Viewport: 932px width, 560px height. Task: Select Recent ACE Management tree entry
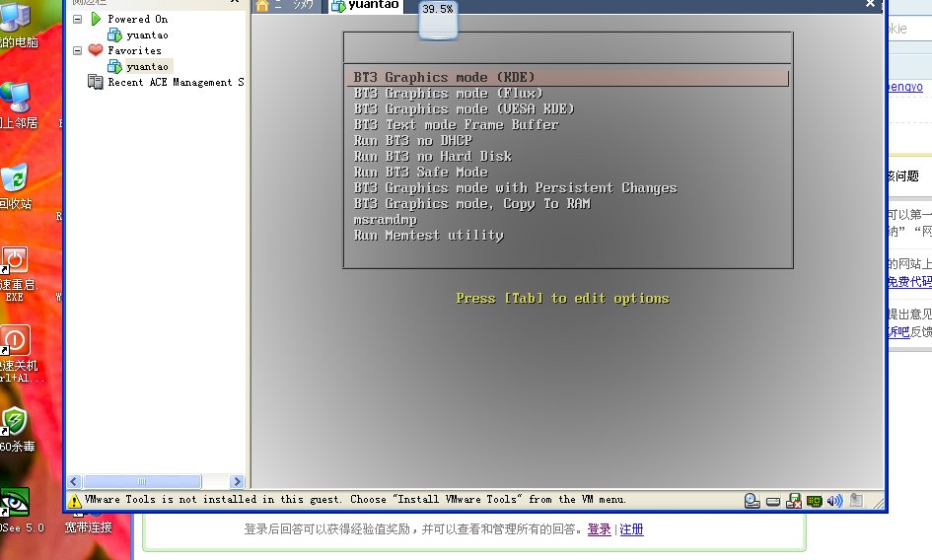point(176,82)
